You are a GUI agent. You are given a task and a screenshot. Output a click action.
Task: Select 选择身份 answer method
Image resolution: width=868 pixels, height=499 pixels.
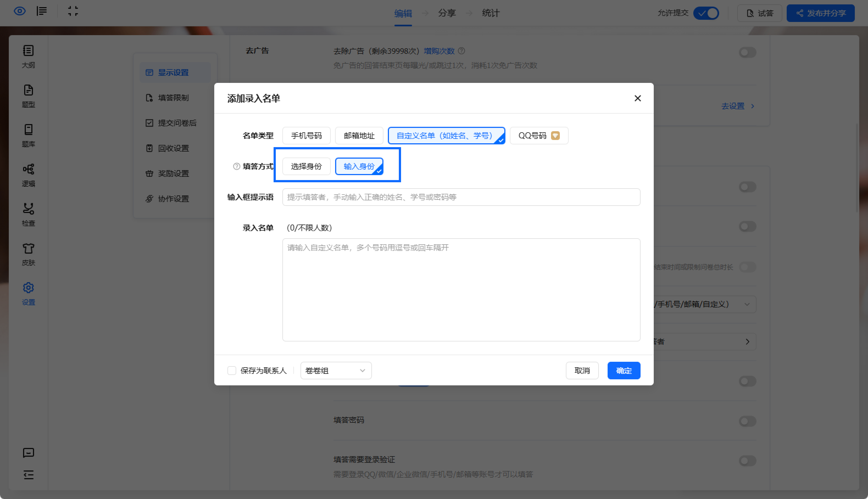(306, 167)
